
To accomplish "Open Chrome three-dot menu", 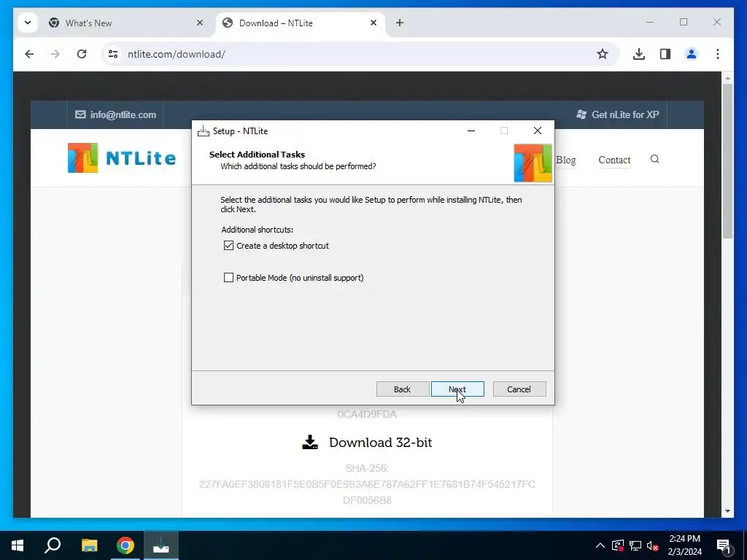I will [718, 54].
